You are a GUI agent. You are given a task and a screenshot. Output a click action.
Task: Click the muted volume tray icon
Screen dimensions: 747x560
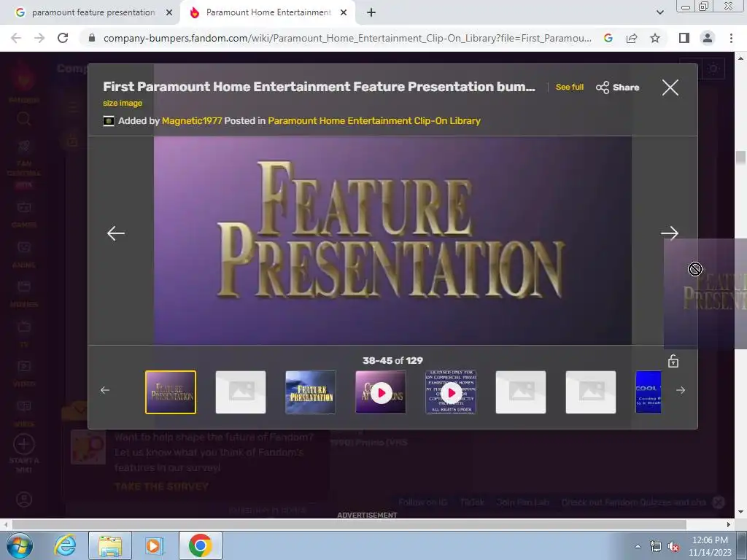pos(673,547)
